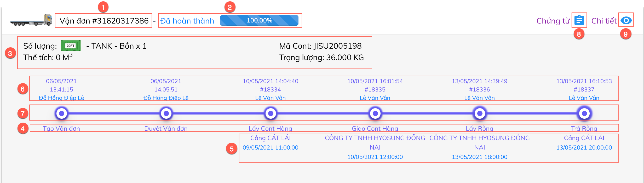Click Vận đơn #31620317386 title

[104, 21]
